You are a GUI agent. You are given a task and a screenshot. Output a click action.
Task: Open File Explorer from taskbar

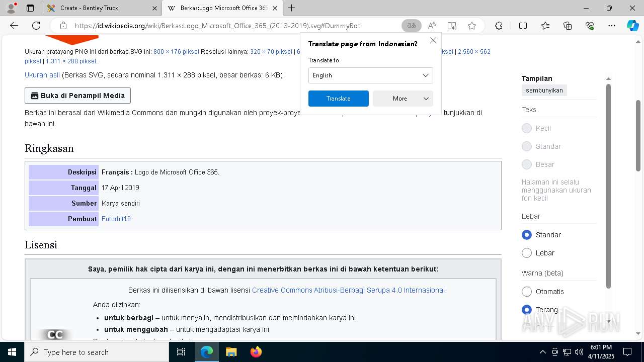coord(231,352)
